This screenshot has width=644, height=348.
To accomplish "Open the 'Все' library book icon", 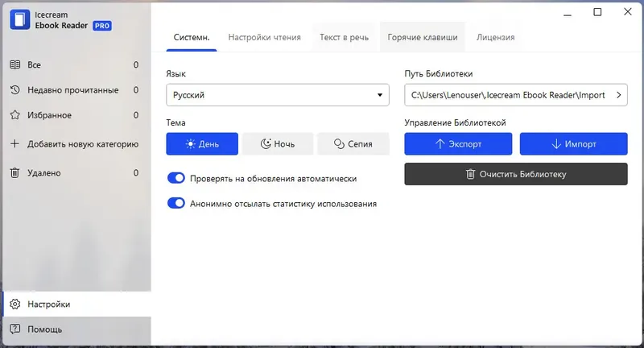I will (x=15, y=64).
